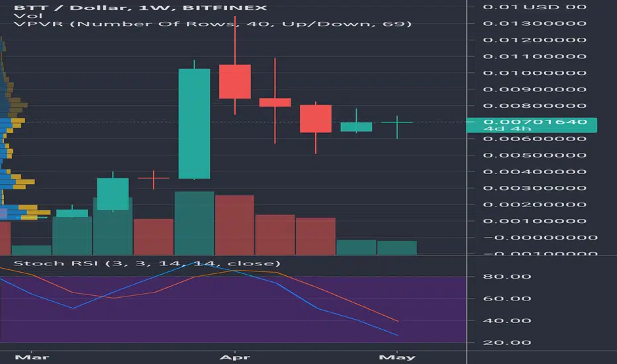Click the tallest red volume bar

point(234,225)
